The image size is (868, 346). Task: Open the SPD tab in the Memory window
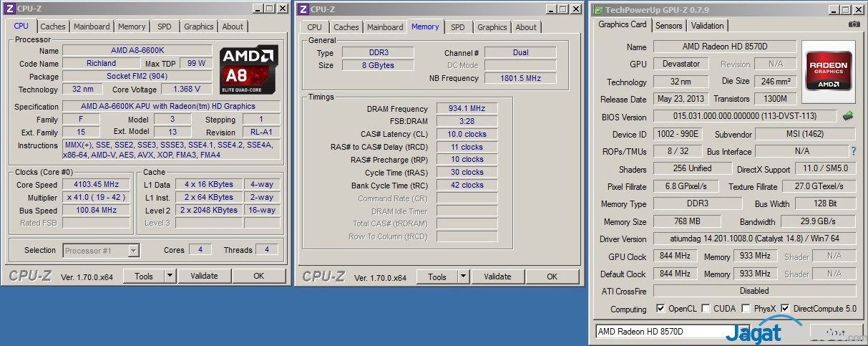(458, 27)
